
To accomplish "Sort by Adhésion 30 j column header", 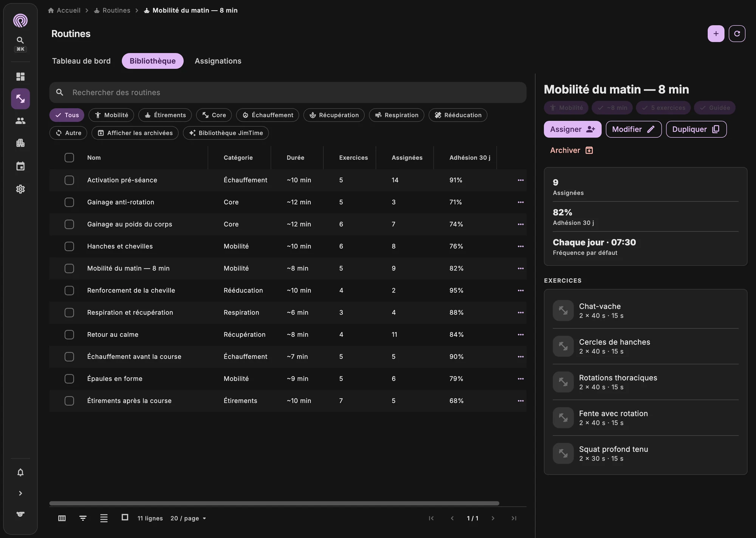I will [x=469, y=158].
